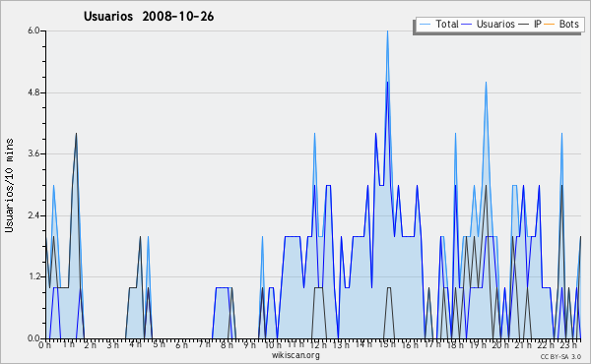Click the 4 h x-axis label
The height and width of the screenshot is (364, 591).
tap(135, 344)
